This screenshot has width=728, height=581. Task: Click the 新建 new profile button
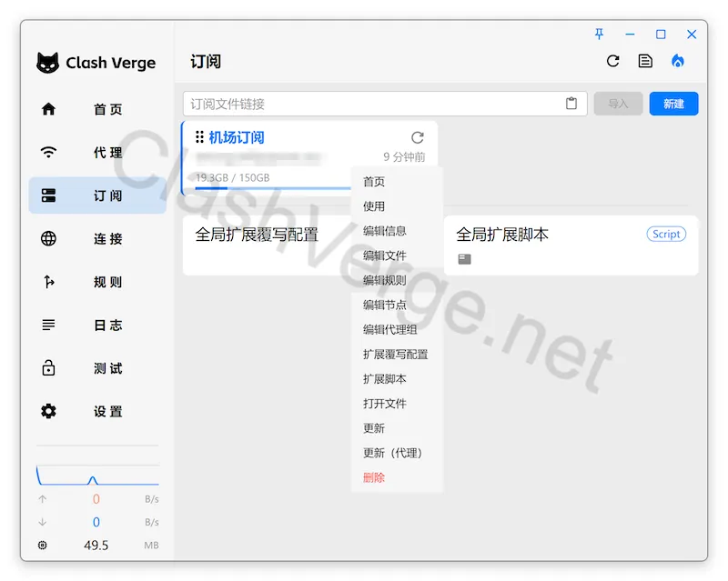coord(673,104)
